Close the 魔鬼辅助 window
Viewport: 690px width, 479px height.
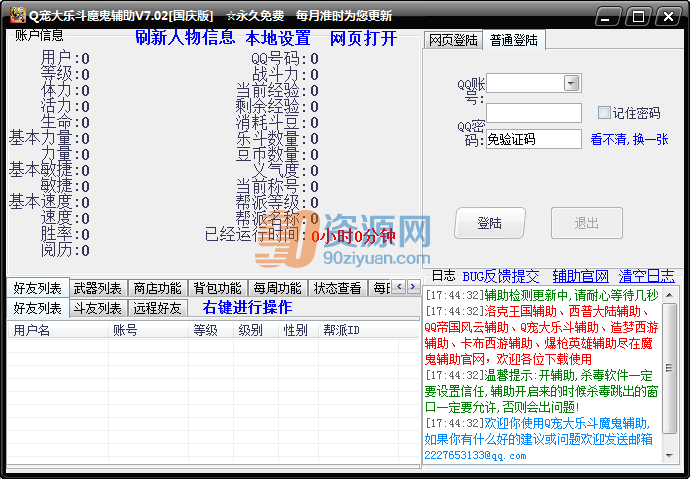coord(668,17)
